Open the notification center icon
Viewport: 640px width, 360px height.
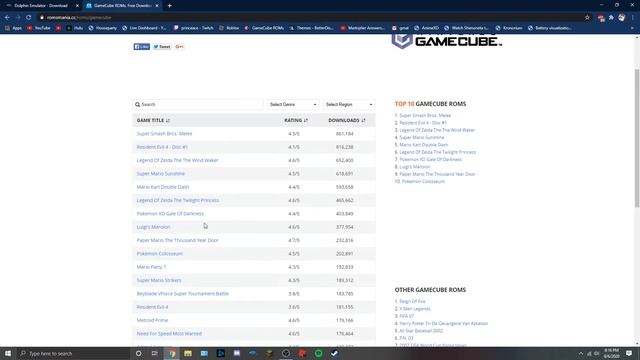(x=629, y=353)
